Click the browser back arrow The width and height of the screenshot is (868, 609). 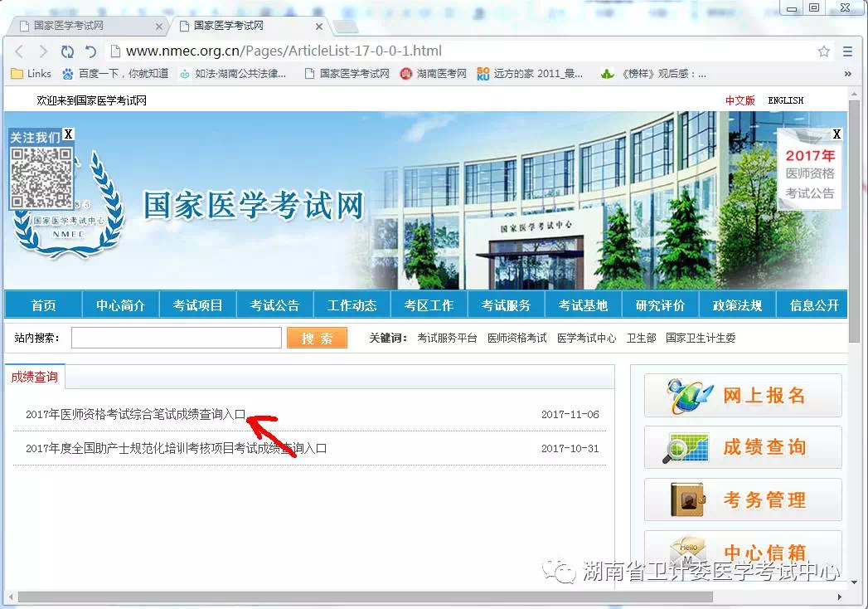[x=19, y=51]
